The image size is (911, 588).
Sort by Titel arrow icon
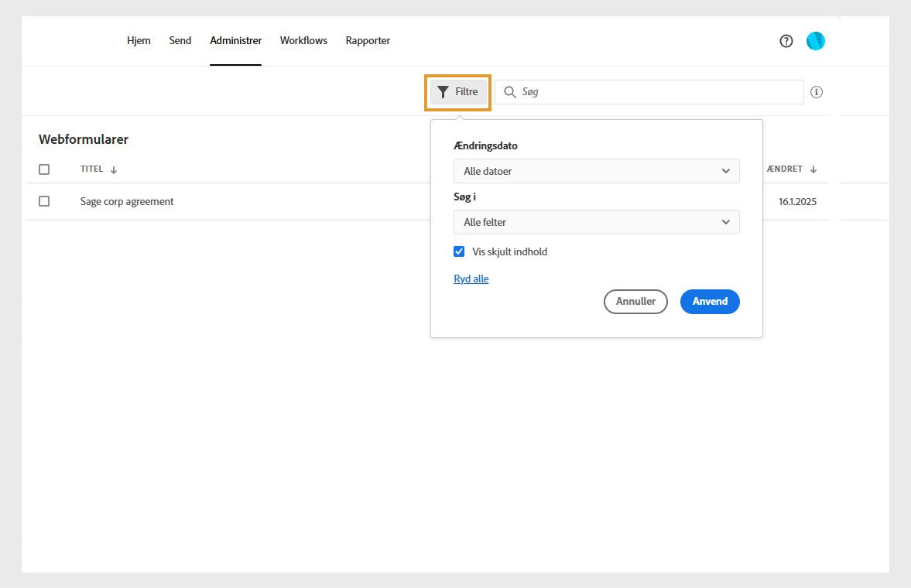click(x=114, y=170)
